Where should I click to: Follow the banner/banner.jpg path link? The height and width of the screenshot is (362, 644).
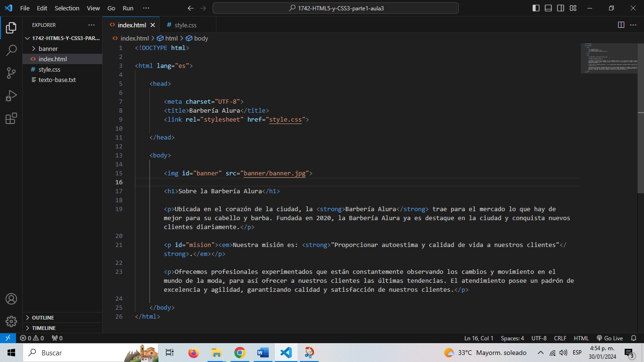[275, 173]
